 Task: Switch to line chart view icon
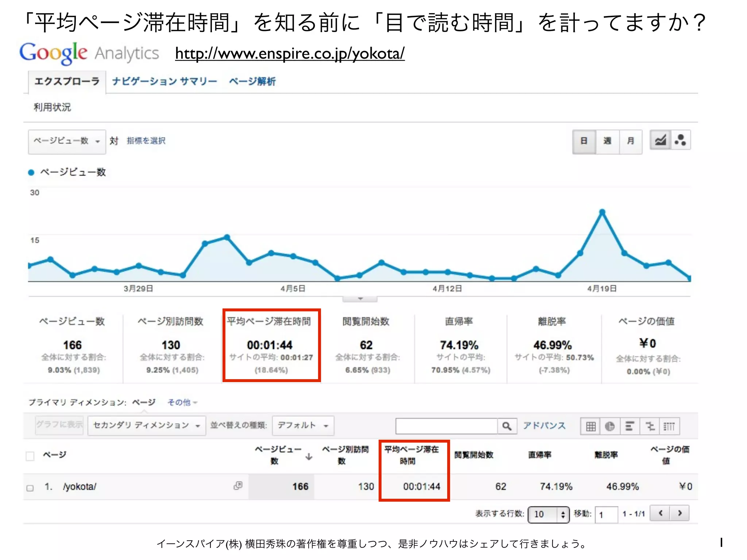[660, 140]
